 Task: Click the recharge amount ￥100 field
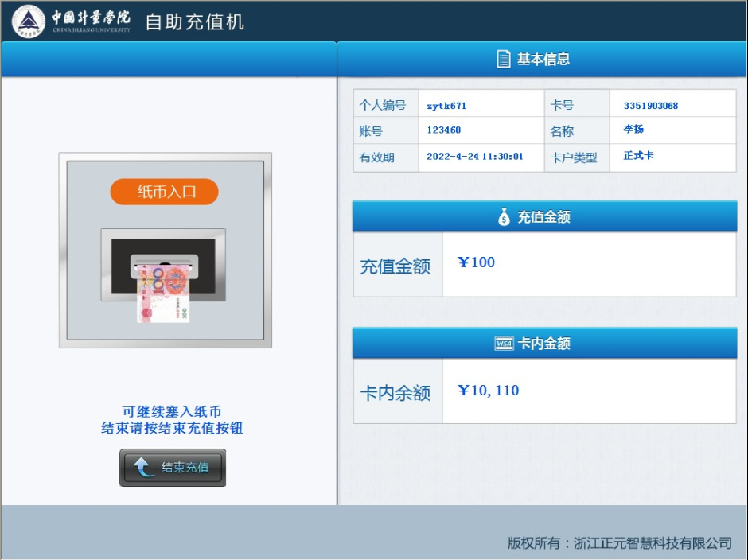[x=588, y=264]
